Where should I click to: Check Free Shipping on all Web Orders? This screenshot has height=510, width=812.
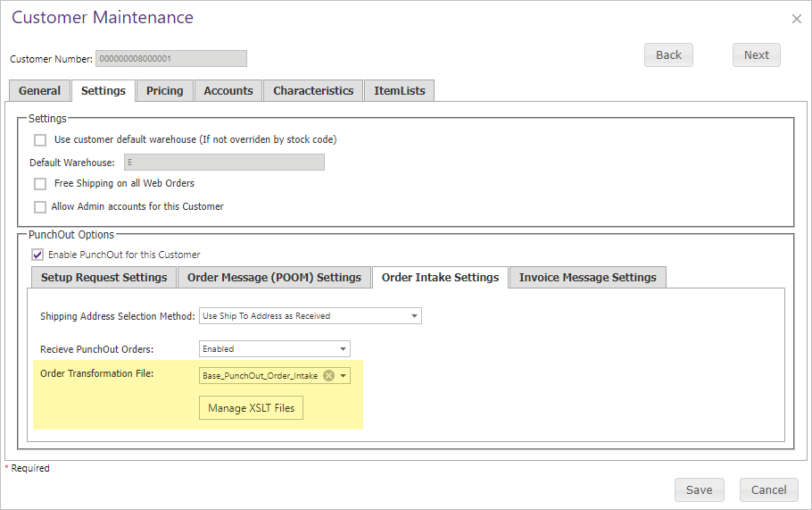pyautogui.click(x=40, y=183)
